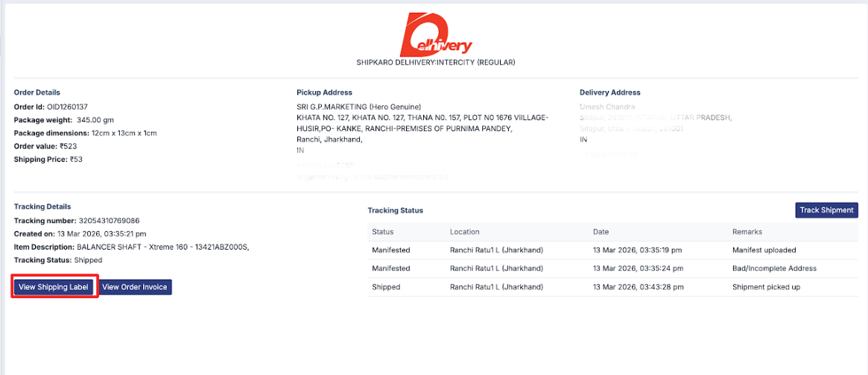This screenshot has height=375, width=868.
Task: Click the View Order Invoice button
Action: coord(135,287)
